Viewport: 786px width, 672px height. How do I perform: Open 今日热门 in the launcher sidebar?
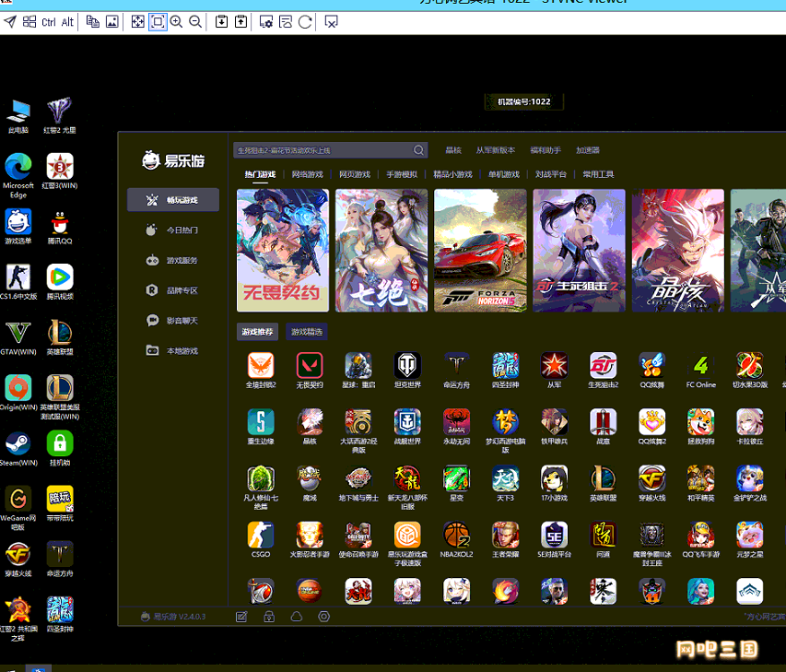click(173, 230)
